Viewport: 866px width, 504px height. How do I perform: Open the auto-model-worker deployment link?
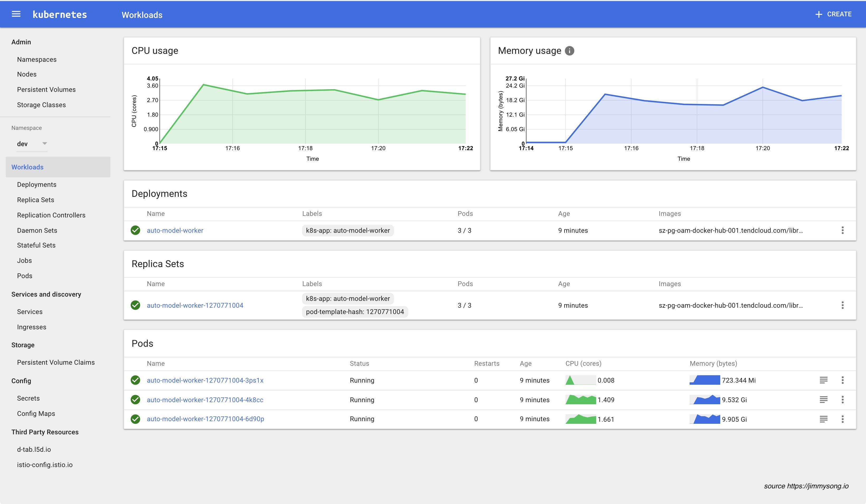pos(175,231)
